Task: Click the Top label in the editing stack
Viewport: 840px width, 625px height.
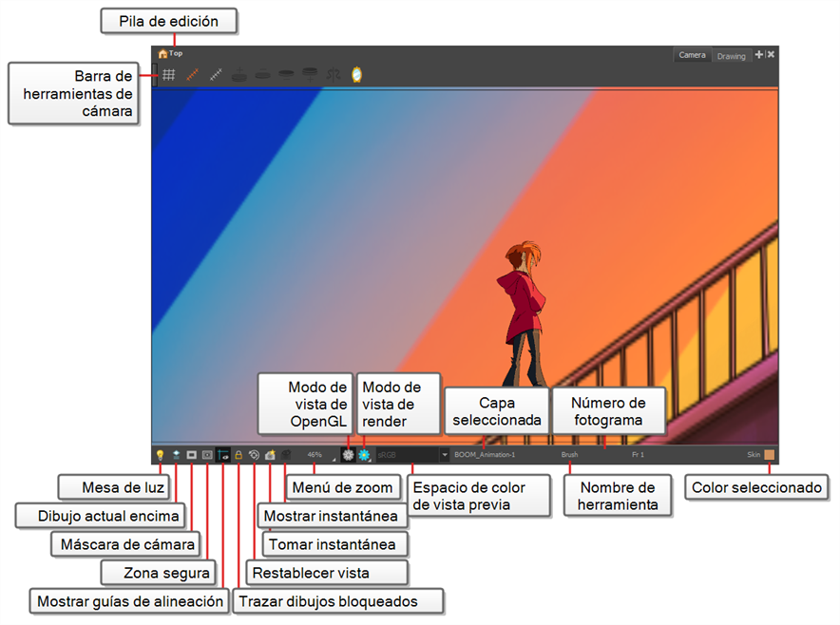Action: [x=176, y=53]
